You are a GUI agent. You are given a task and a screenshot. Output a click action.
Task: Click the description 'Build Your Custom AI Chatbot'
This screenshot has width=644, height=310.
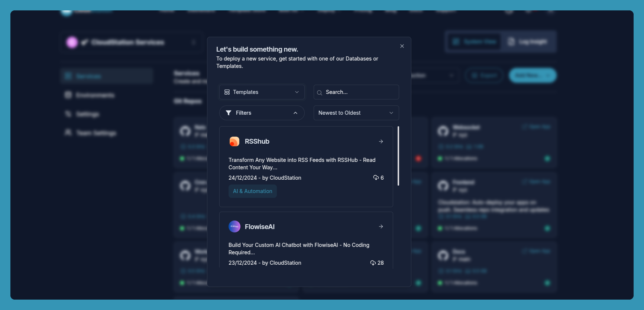[299, 249]
